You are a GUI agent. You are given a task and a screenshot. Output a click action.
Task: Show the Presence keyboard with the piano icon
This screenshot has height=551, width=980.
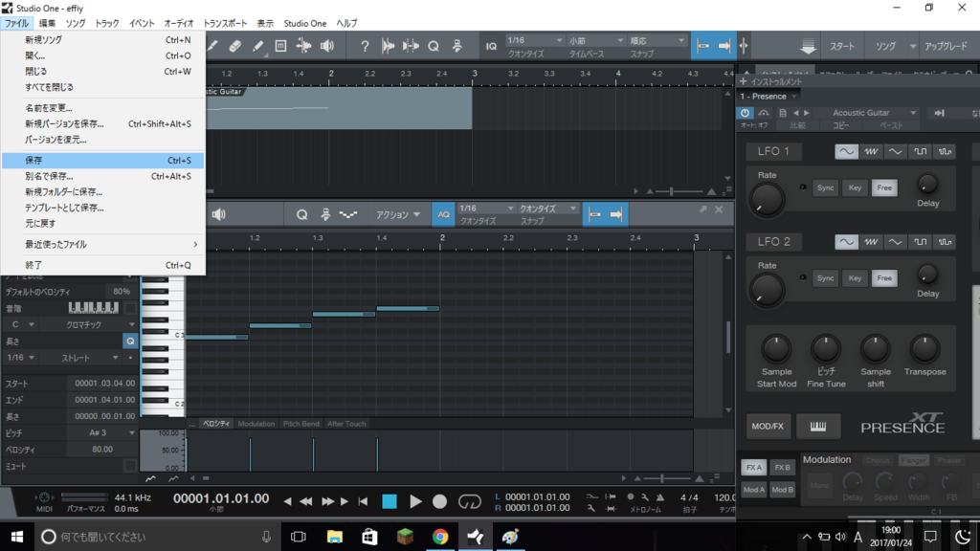point(818,426)
